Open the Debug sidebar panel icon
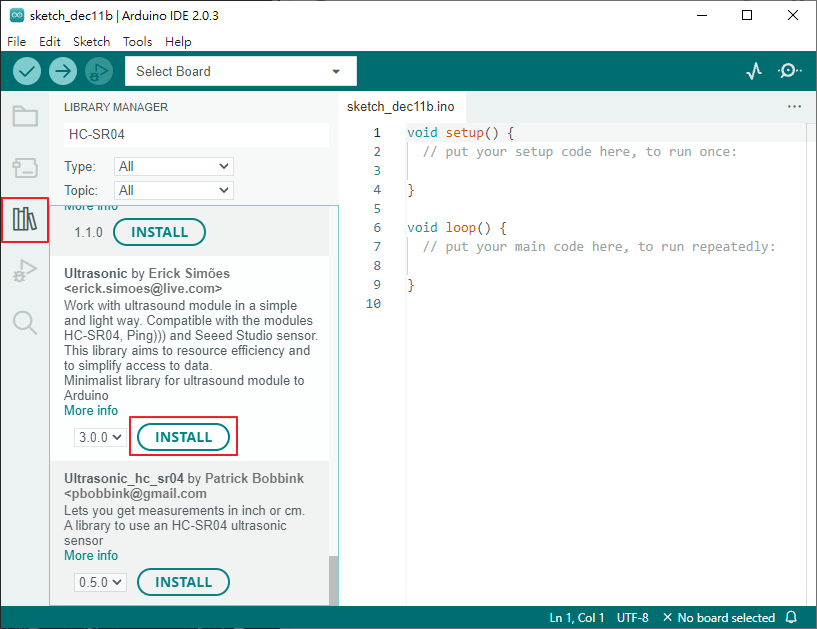The height and width of the screenshot is (629, 817). [25, 271]
